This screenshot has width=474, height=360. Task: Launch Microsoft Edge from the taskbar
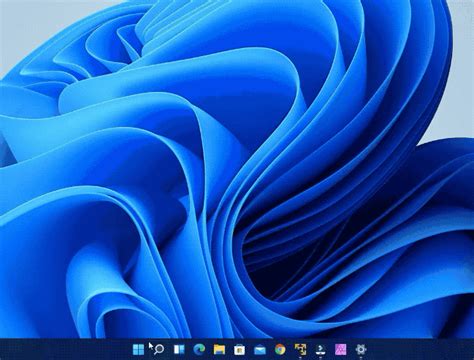(x=199, y=349)
